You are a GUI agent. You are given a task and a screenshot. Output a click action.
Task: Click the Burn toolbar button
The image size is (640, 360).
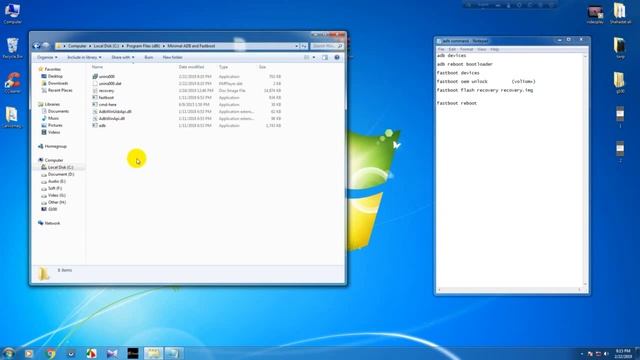[149, 58]
